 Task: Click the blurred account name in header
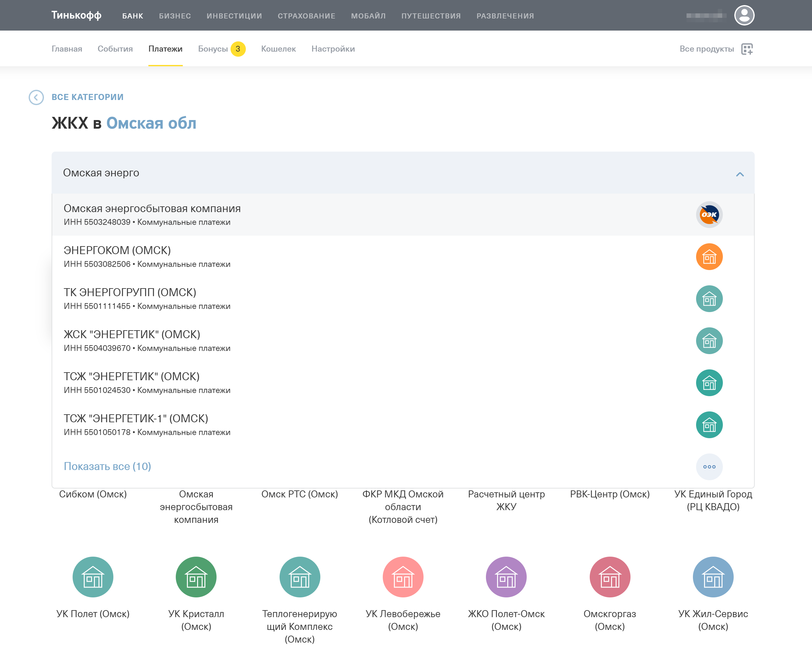coord(707,16)
